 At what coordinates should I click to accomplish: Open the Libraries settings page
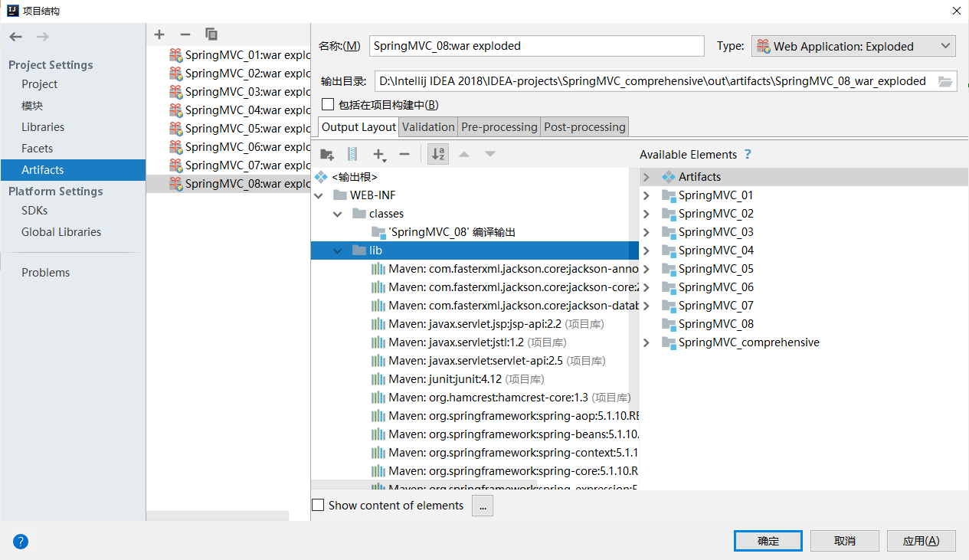click(43, 127)
